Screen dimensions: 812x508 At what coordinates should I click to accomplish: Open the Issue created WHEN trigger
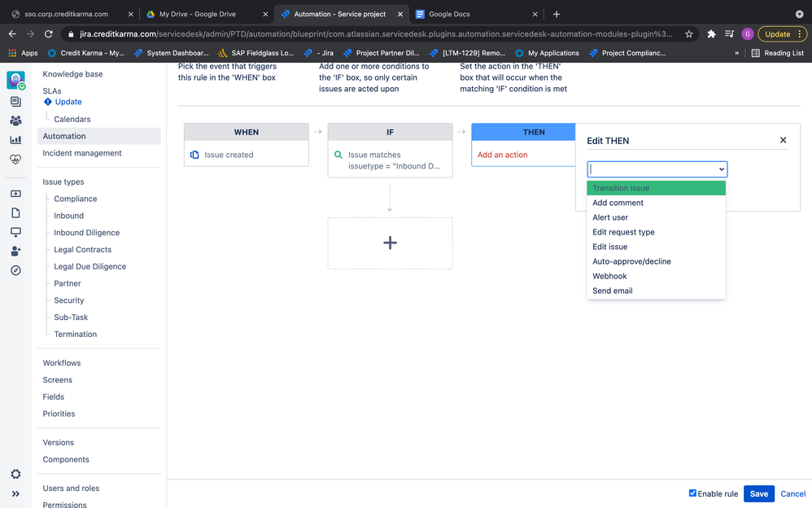pyautogui.click(x=246, y=155)
